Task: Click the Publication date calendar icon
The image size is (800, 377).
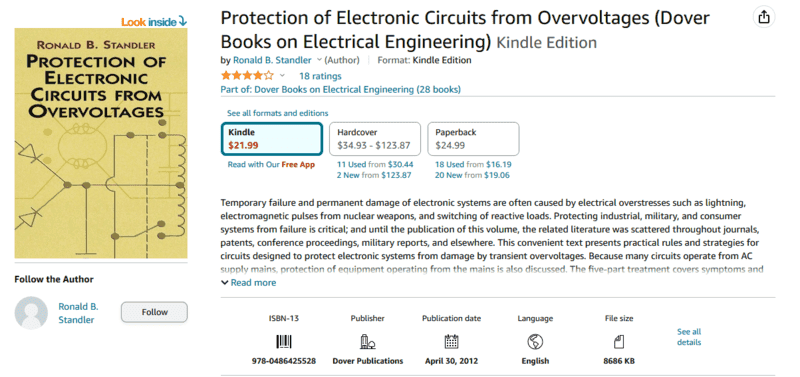Action: 452,342
